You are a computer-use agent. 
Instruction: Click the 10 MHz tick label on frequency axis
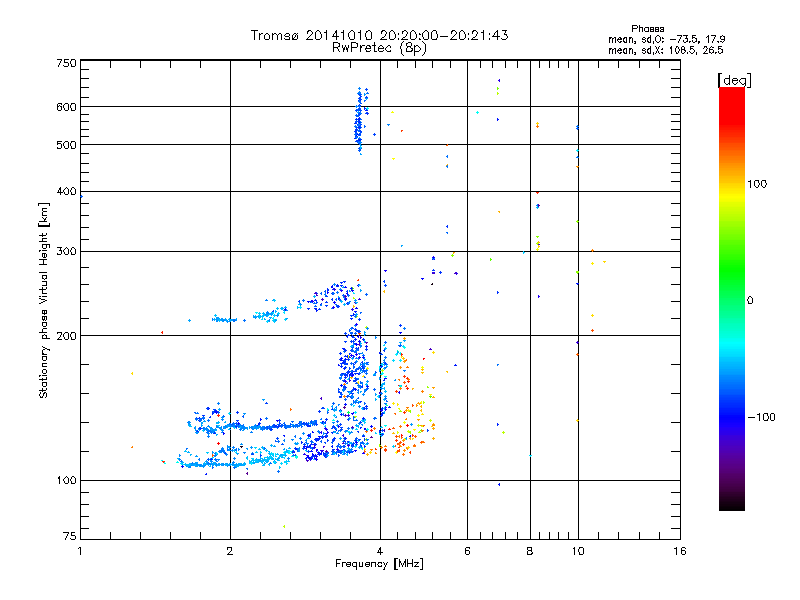578,551
